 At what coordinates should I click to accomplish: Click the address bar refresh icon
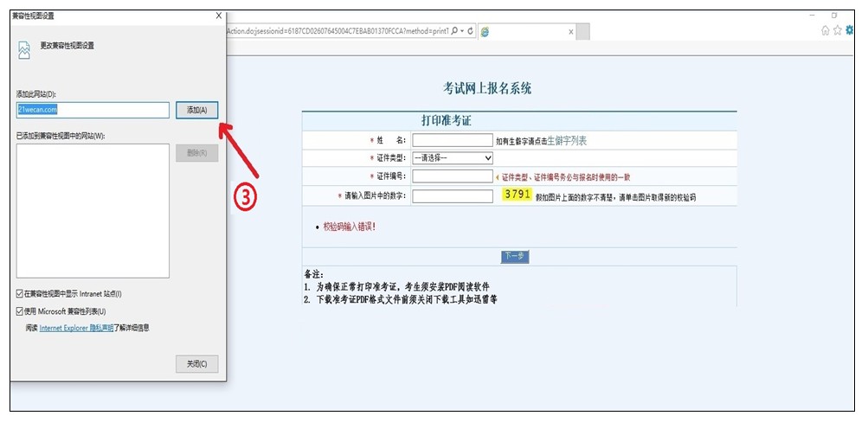[470, 31]
